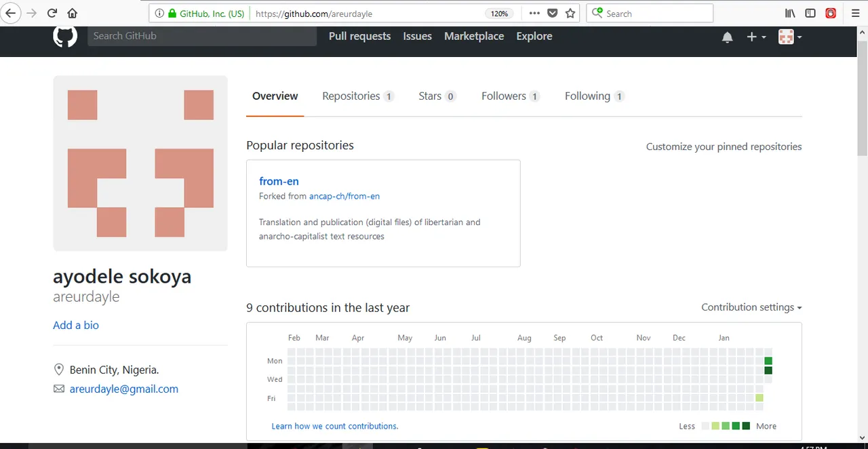Click the GitHub Octocat logo
The height and width of the screenshot is (449, 868).
click(x=65, y=36)
